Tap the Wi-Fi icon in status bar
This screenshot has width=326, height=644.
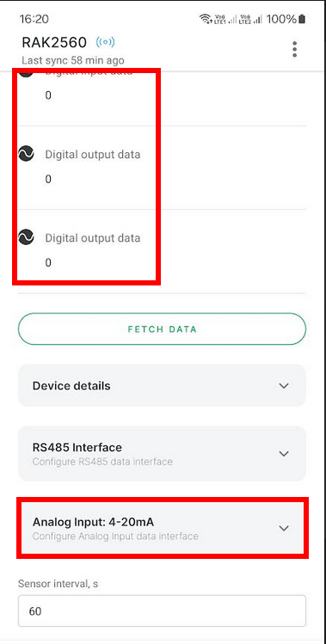click(204, 19)
